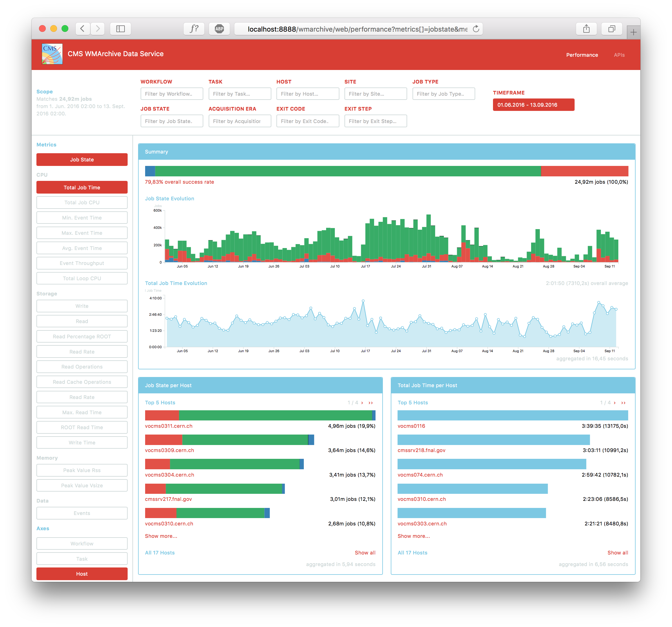Click Show more under Job State per Host
The image size is (672, 627).
161,536
